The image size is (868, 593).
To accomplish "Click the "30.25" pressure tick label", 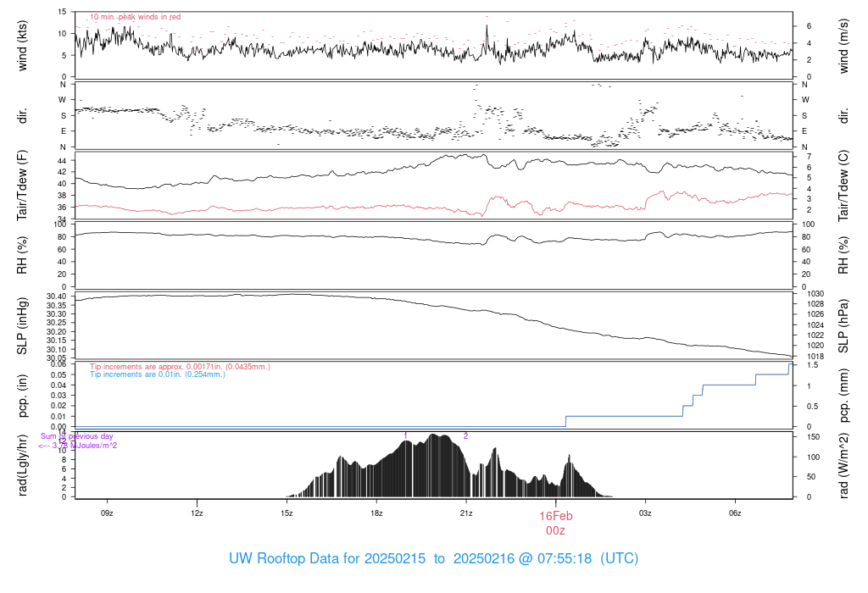I will click(57, 323).
